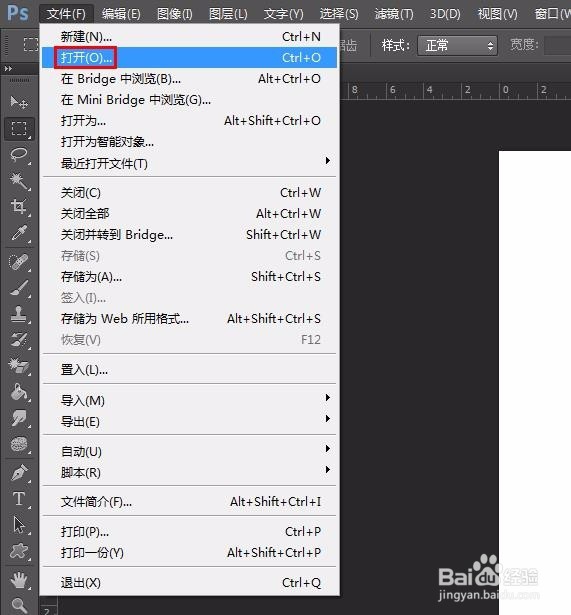The image size is (571, 615).
Task: Open the 文件(F) menu
Action: pos(66,14)
